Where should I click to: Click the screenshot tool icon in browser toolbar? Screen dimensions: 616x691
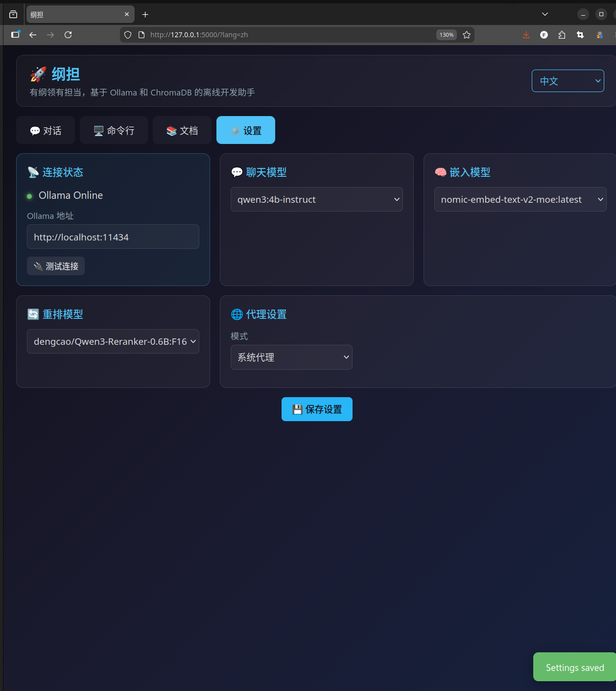click(x=580, y=35)
